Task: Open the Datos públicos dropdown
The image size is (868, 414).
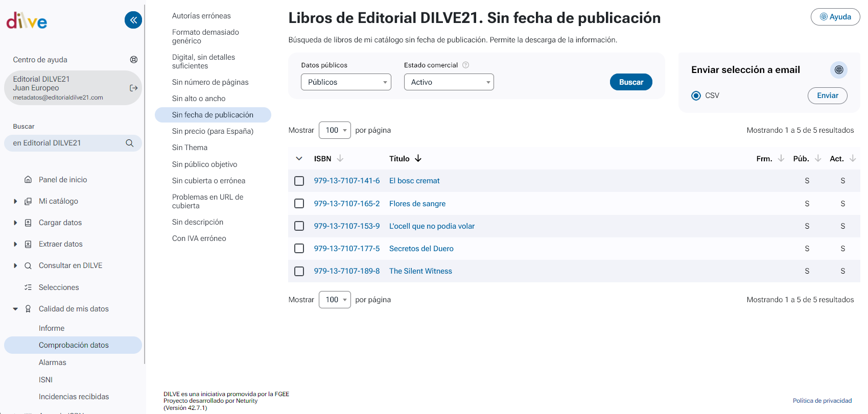Action: pos(346,82)
